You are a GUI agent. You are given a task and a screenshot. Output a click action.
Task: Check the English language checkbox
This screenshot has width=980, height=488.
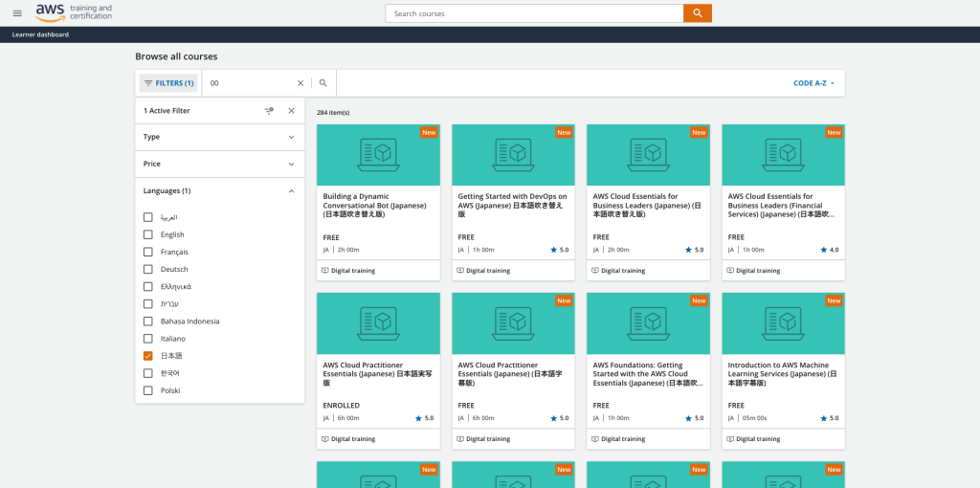(148, 235)
